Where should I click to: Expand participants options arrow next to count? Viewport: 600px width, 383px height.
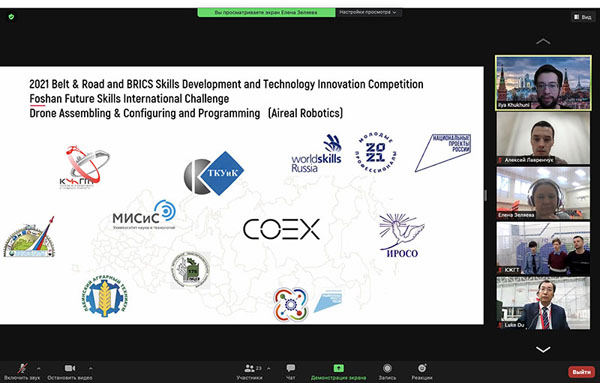(269, 368)
